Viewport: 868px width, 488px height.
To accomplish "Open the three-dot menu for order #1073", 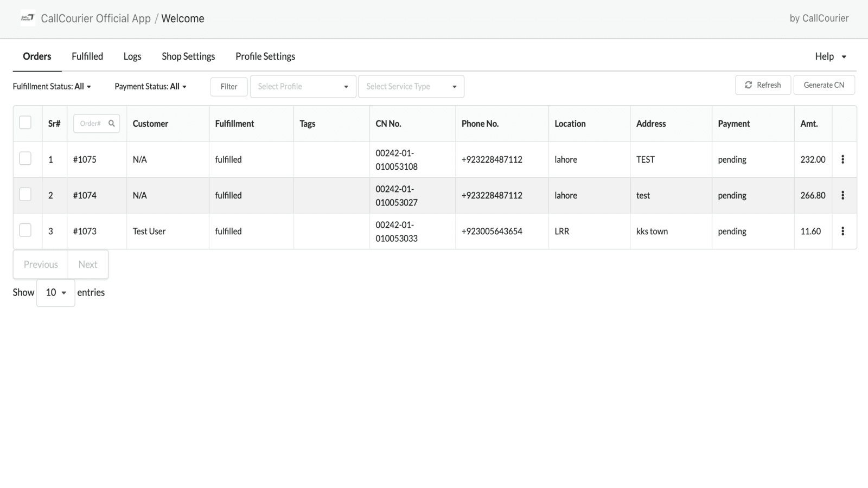I will [844, 231].
